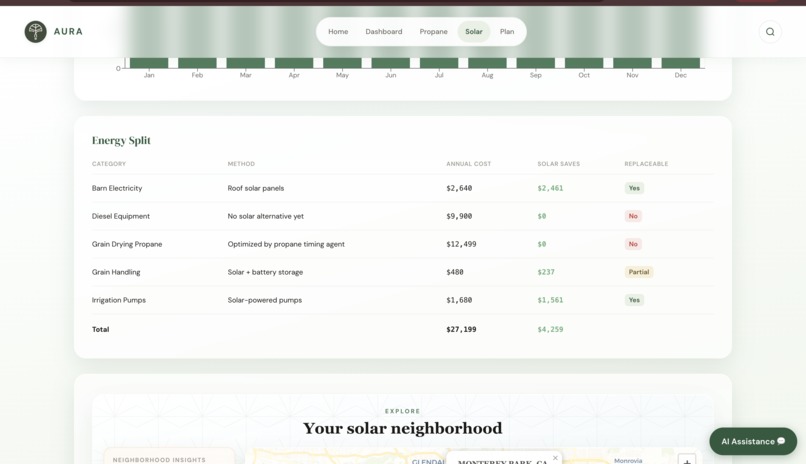Select the Grain Handling row label
Image resolution: width=806 pixels, height=464 pixels.
116,272
